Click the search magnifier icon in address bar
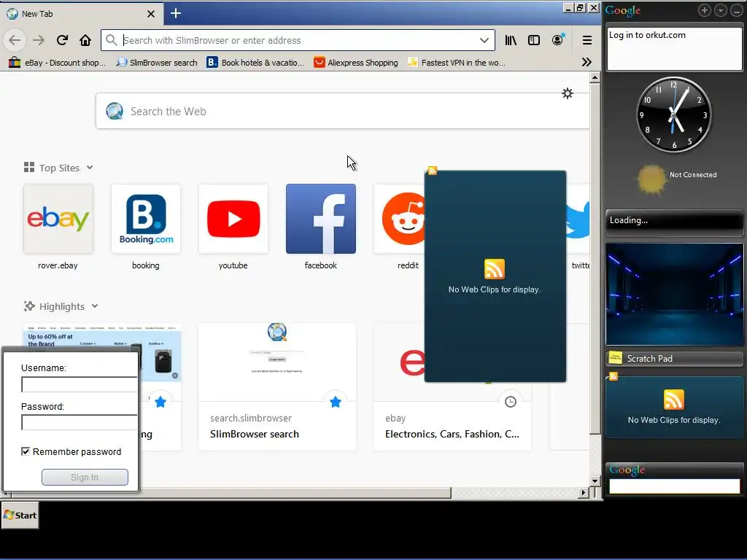The width and height of the screenshot is (747, 560). 111,41
